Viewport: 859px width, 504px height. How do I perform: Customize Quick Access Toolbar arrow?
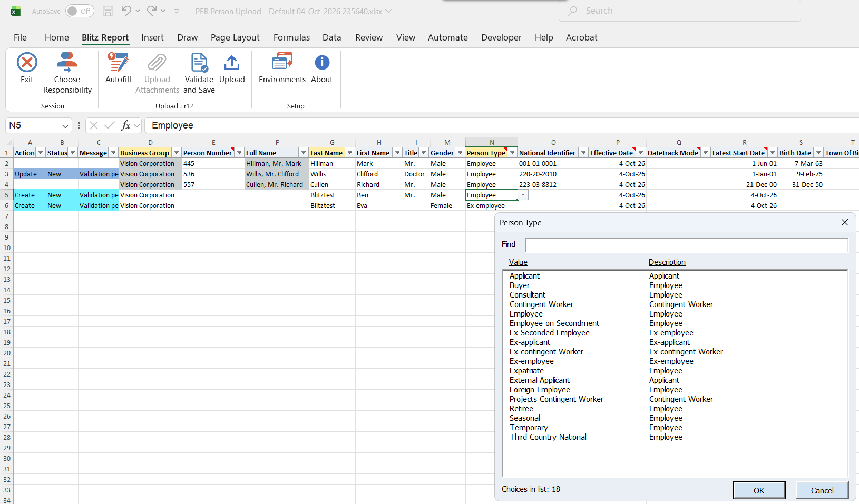pyautogui.click(x=177, y=11)
